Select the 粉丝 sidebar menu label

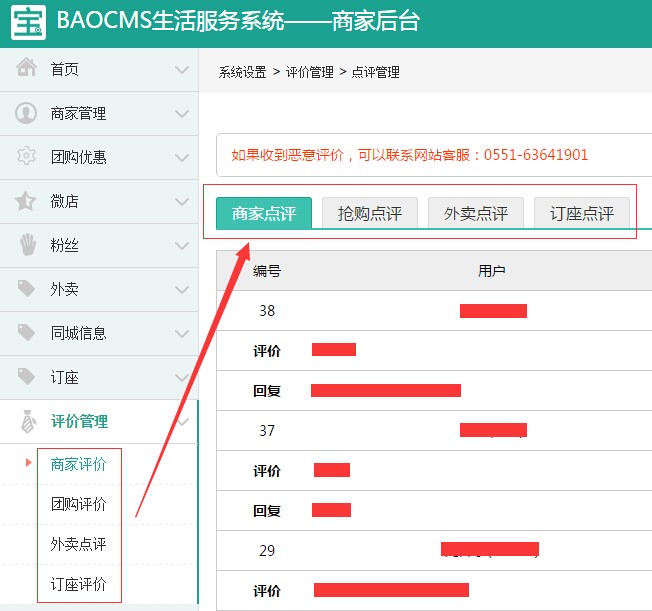pos(64,246)
